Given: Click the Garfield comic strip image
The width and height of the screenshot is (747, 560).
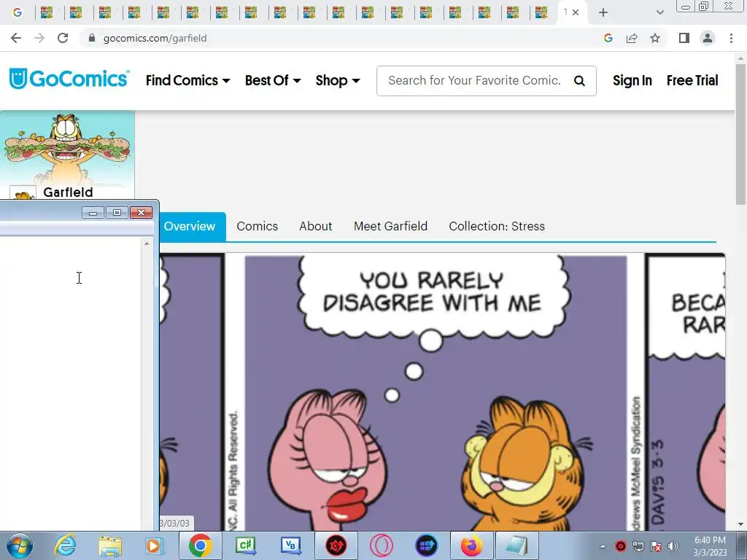Looking at the screenshot, I should (442, 392).
